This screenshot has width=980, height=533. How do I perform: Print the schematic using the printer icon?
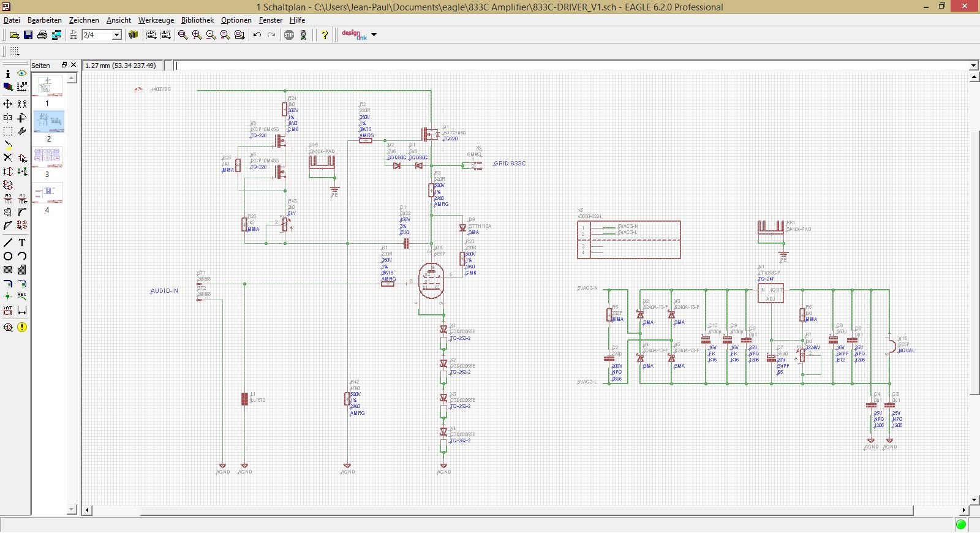tap(42, 35)
